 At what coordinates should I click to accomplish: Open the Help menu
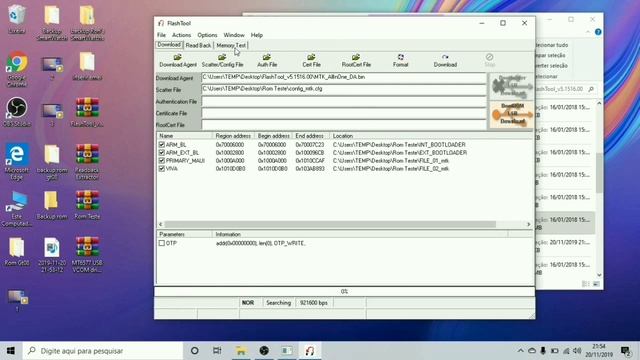coord(257,35)
